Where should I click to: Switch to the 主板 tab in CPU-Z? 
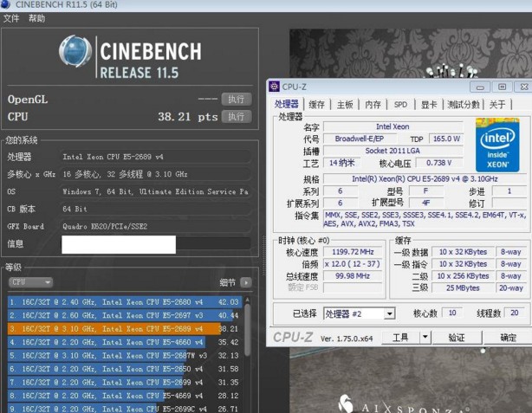345,105
